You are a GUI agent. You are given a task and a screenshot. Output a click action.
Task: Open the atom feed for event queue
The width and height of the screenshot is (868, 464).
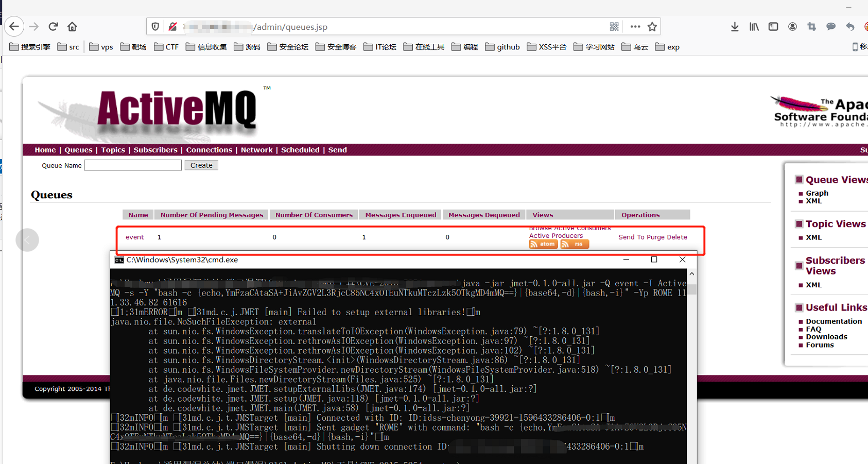point(543,244)
